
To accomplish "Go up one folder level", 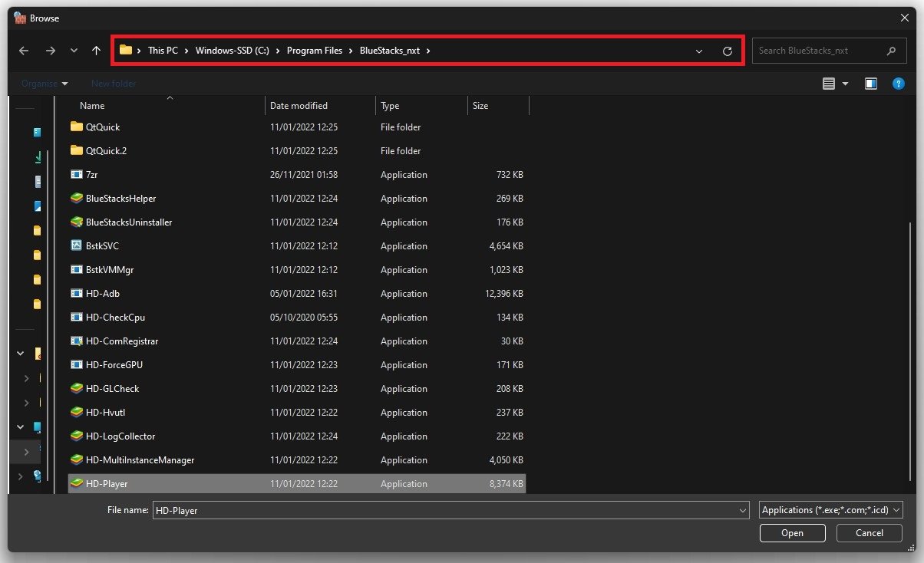I will click(96, 51).
